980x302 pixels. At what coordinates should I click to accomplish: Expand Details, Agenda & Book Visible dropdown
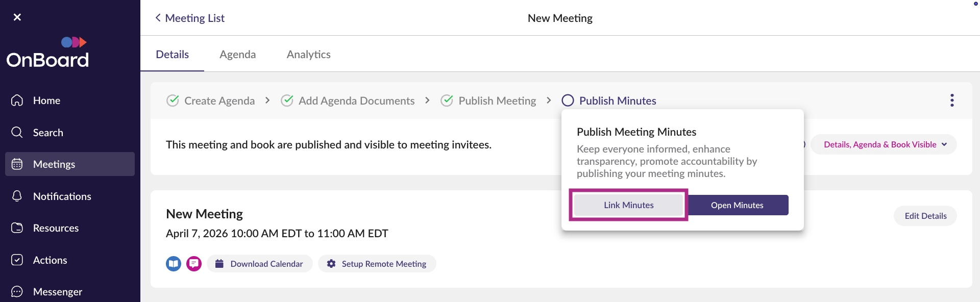(x=885, y=145)
